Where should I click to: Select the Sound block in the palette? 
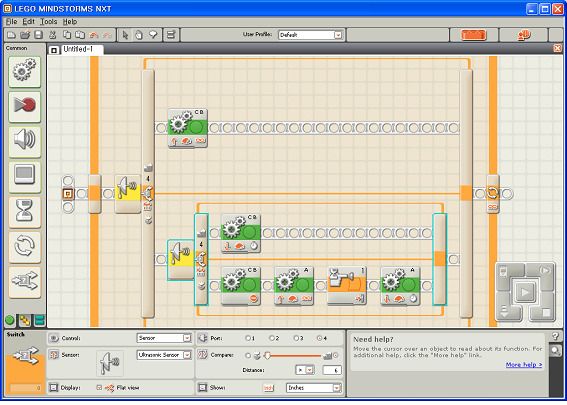point(25,141)
